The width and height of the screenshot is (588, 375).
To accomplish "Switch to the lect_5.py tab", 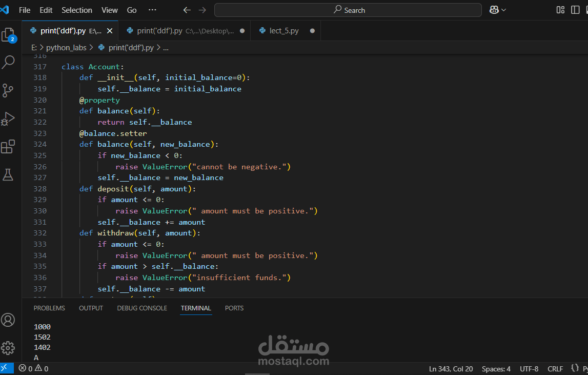I will [x=284, y=31].
